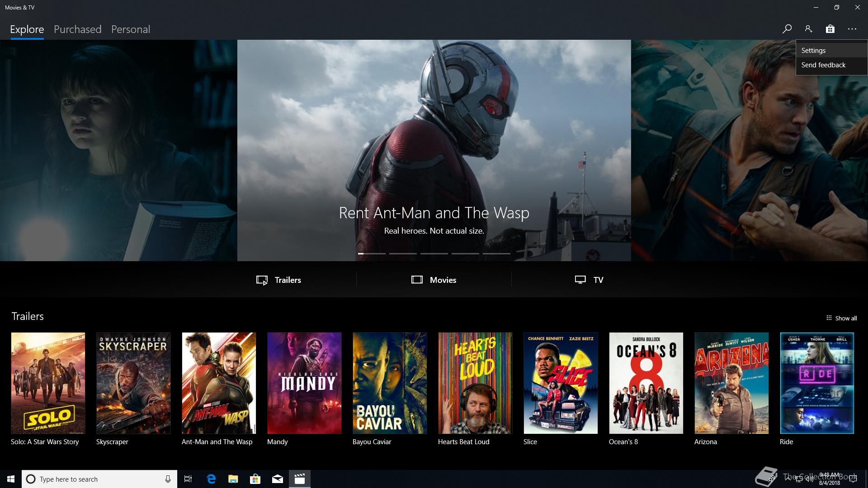
Task: Show the previous featured banner on the left
Action: [118, 150]
